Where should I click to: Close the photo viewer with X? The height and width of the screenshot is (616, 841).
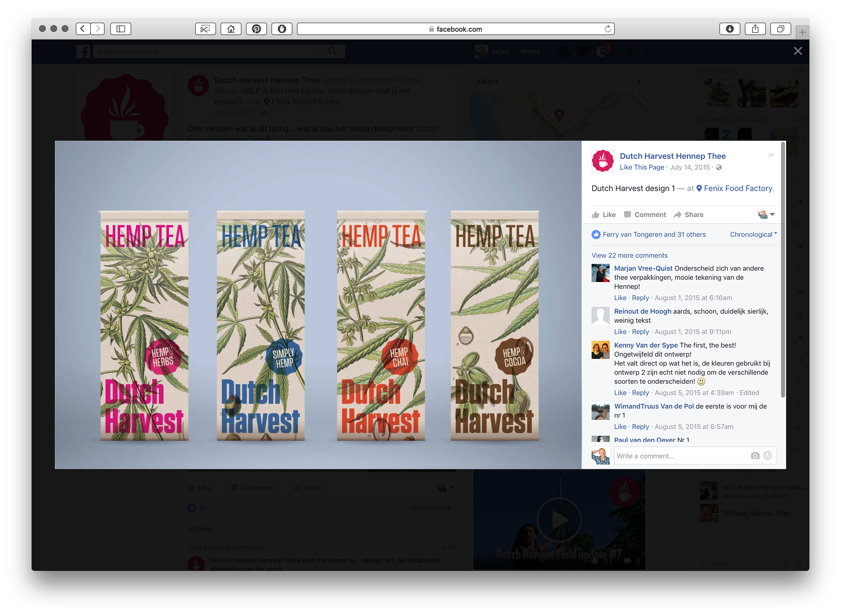[798, 51]
